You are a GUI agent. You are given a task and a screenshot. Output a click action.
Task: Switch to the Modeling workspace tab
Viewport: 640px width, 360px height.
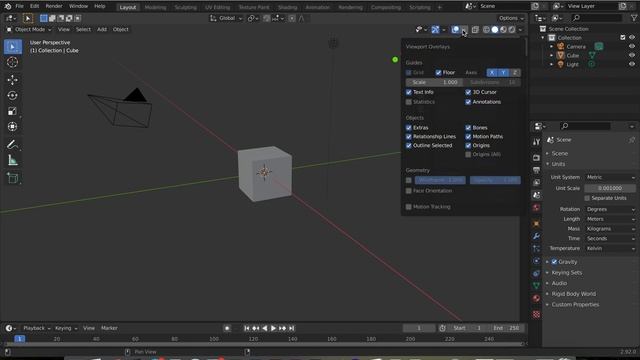point(155,7)
